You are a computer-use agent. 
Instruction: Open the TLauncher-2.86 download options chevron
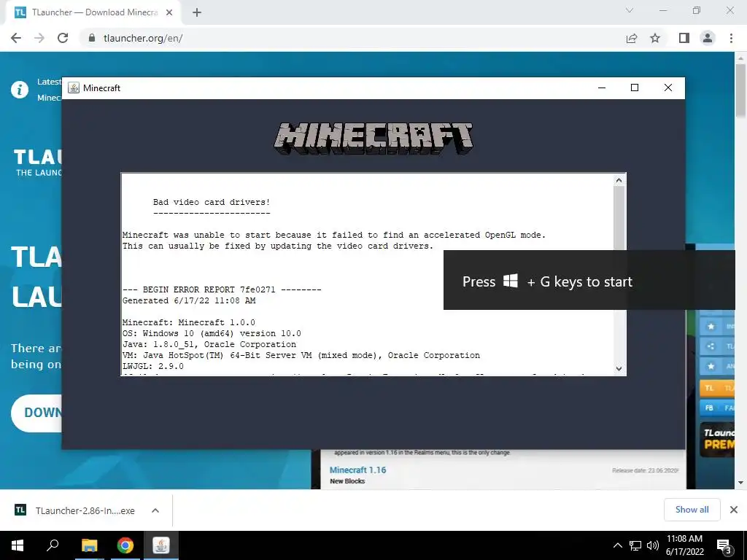155,510
